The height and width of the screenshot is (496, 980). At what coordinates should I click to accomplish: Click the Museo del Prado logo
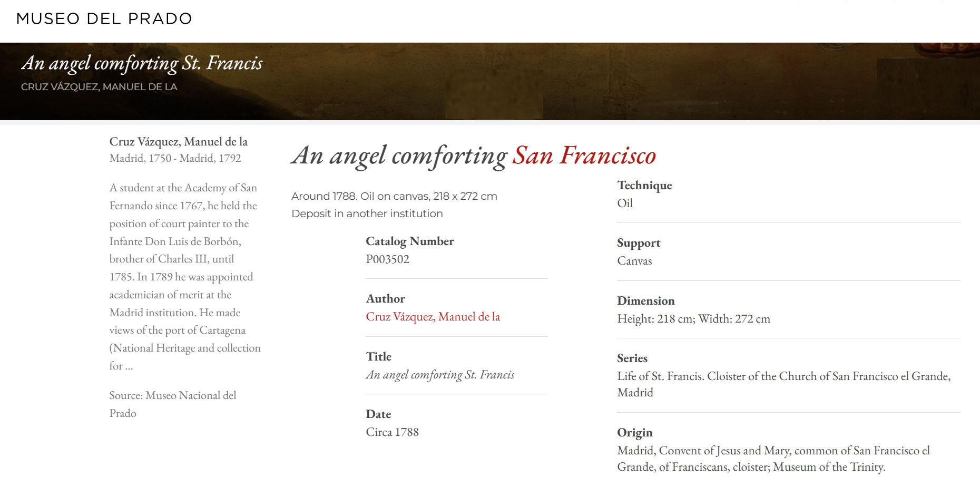point(104,19)
